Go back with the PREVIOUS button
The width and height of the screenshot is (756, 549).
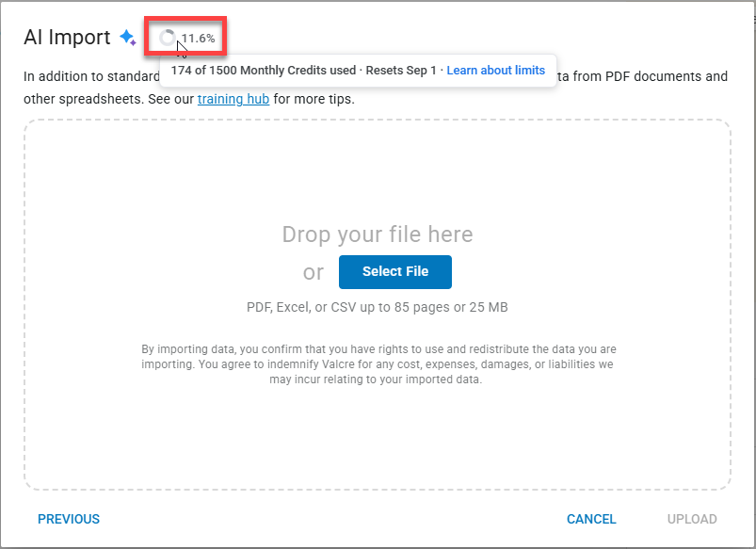coord(69,519)
